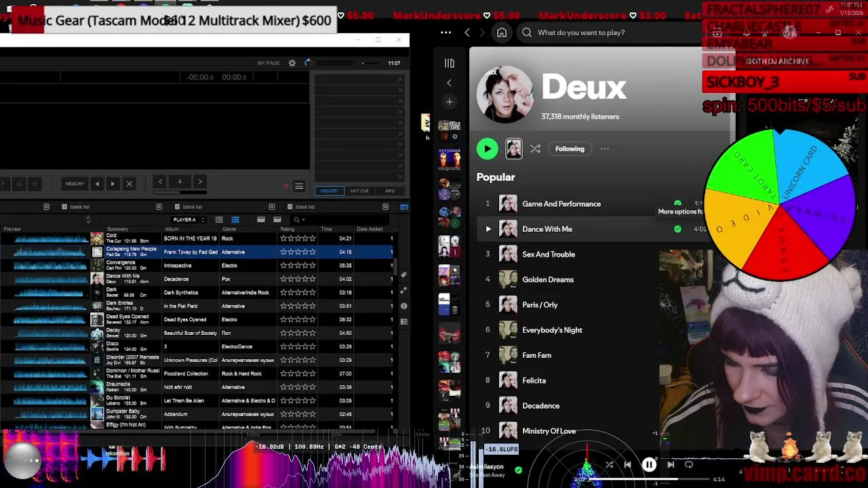Increase beat loop size arrow
Viewport: 868px width, 488px height.
tap(199, 182)
